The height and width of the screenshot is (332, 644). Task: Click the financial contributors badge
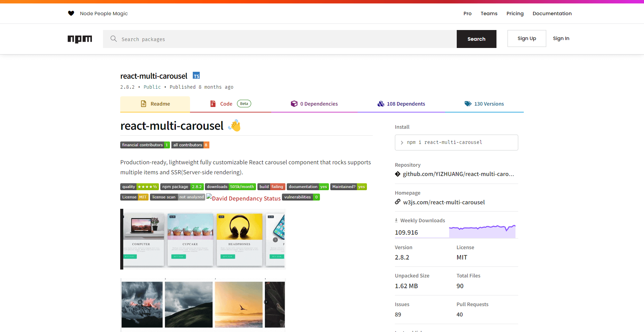(x=145, y=145)
